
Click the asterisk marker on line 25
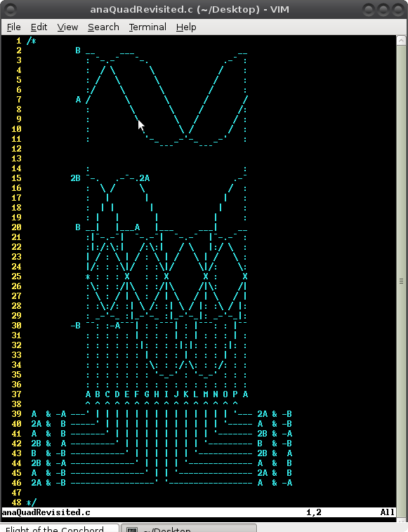click(x=88, y=277)
